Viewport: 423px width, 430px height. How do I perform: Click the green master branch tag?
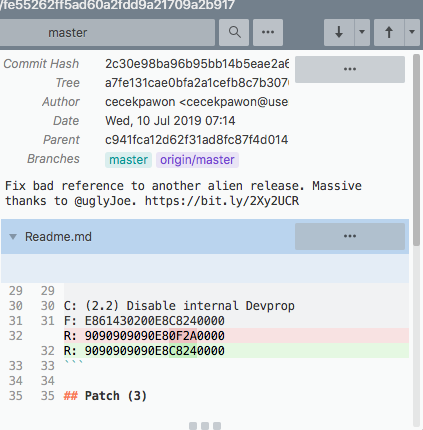click(128, 160)
